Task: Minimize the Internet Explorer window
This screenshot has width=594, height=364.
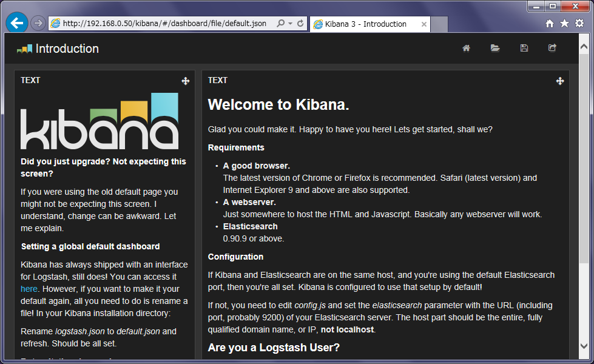Action: pos(536,7)
